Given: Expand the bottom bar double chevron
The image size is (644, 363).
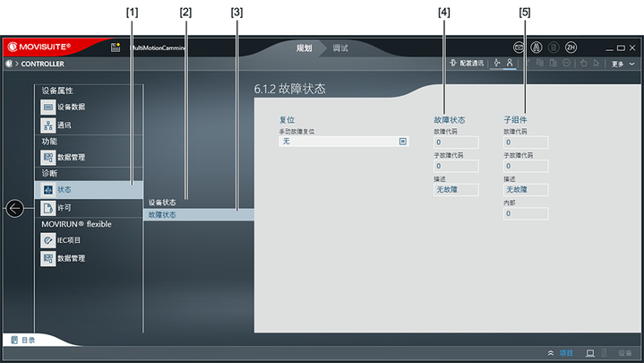Looking at the screenshot, I should pyautogui.click(x=550, y=353).
